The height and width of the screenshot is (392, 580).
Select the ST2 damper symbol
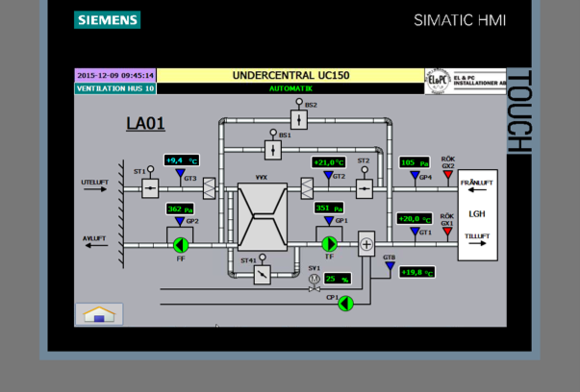[365, 189]
